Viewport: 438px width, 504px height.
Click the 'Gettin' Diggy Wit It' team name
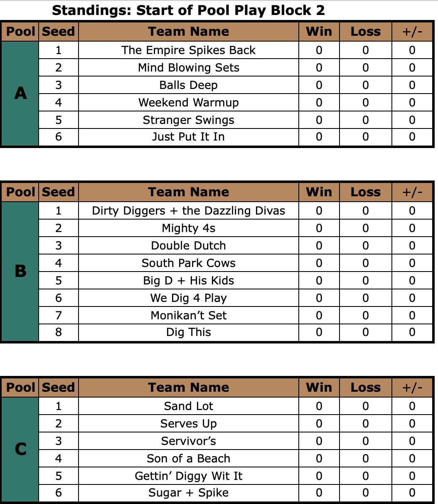pyautogui.click(x=189, y=476)
